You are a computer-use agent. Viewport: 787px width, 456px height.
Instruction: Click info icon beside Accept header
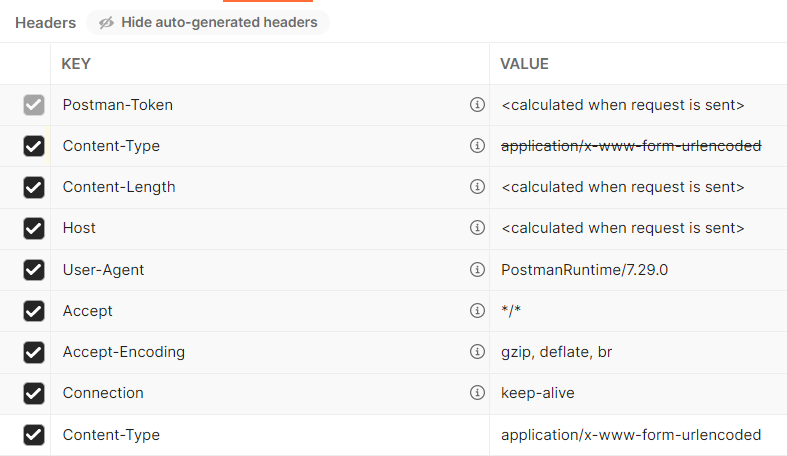[x=477, y=311]
